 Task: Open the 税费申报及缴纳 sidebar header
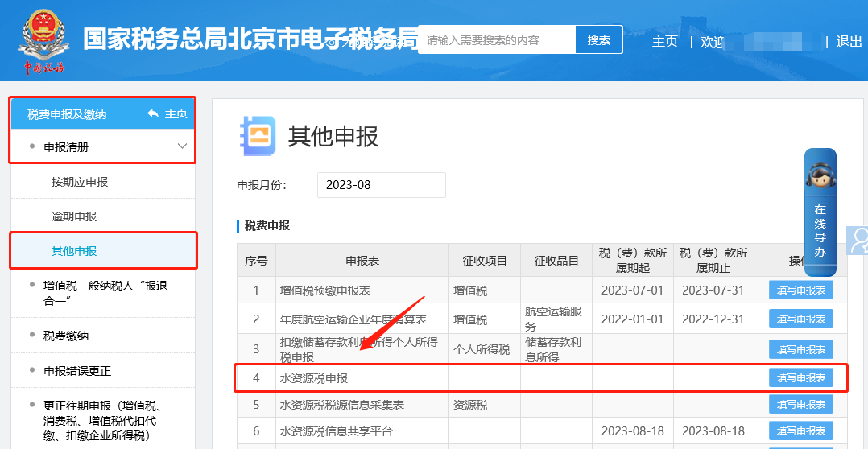coord(67,114)
